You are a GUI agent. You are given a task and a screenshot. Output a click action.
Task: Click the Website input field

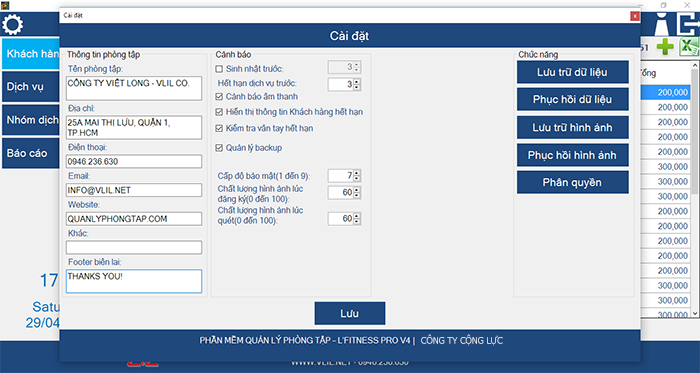coord(134,219)
